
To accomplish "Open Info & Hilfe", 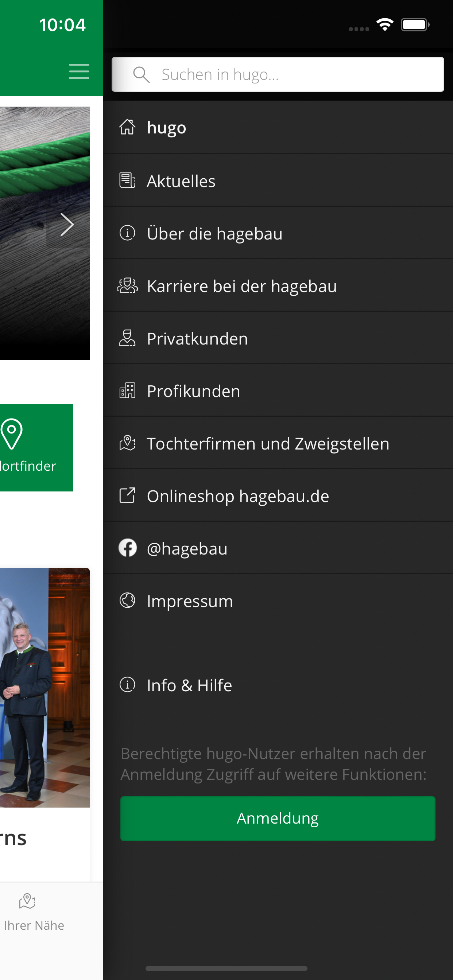I will [x=278, y=684].
